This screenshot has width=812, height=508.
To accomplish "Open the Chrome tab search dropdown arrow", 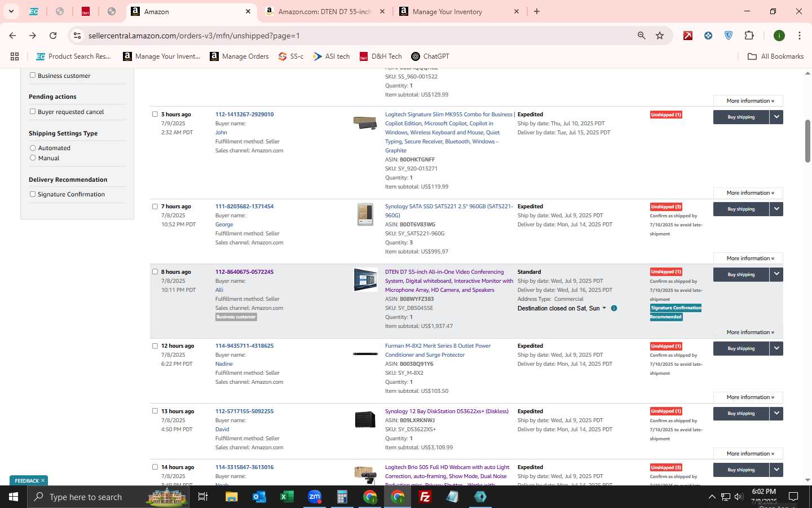I will 11,11.
